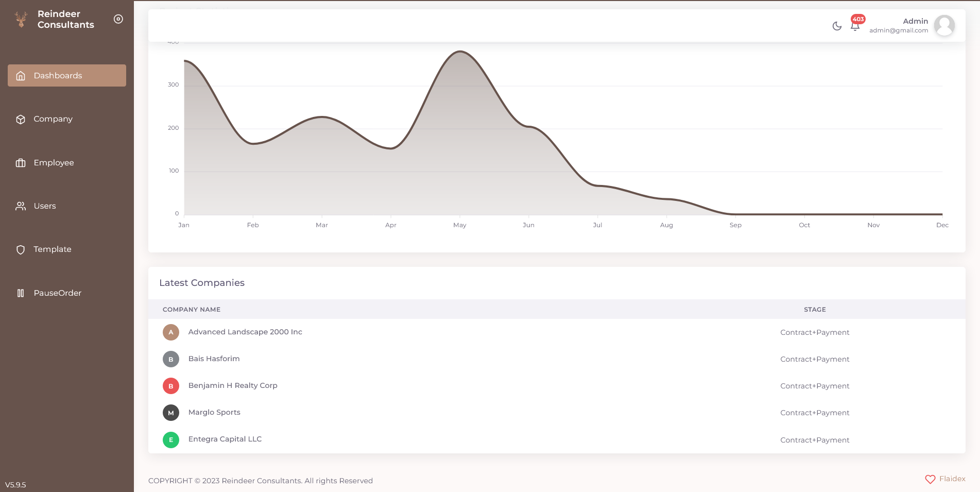Open notifications bell showing 403
This screenshot has height=492, width=980.
click(855, 25)
